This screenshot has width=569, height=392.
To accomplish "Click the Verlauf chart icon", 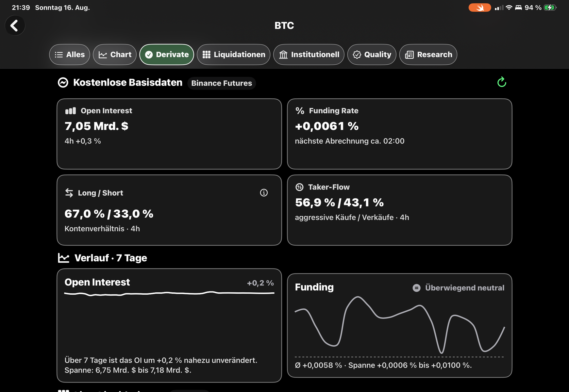I will coord(64,258).
